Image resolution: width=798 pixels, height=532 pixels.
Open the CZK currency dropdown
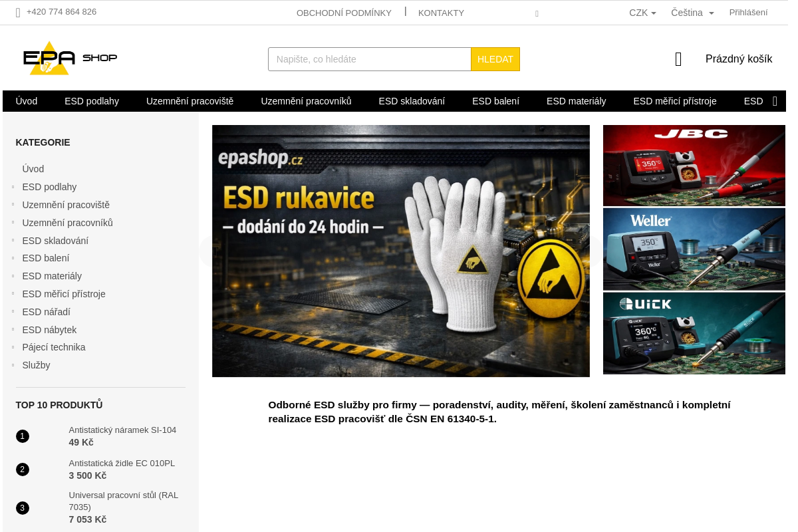(642, 13)
